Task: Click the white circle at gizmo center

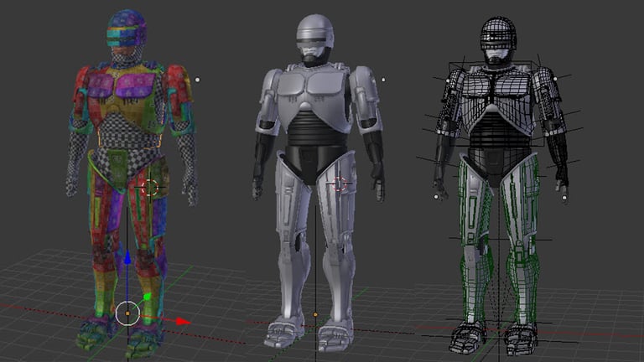Action: click(x=127, y=313)
